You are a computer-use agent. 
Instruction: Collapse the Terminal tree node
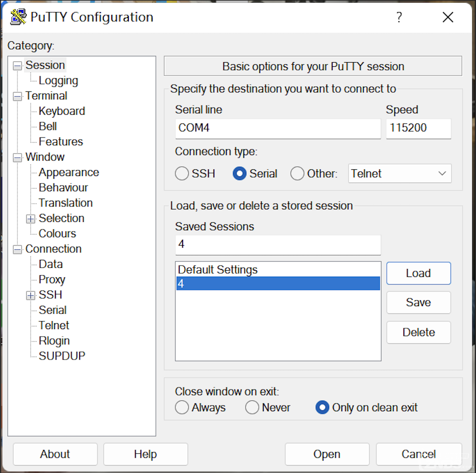tap(18, 96)
